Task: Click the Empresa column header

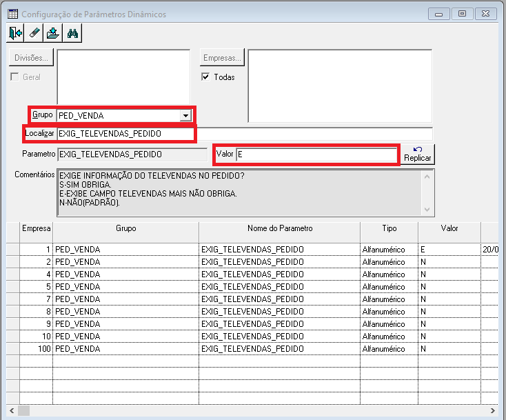Action: [x=36, y=232]
